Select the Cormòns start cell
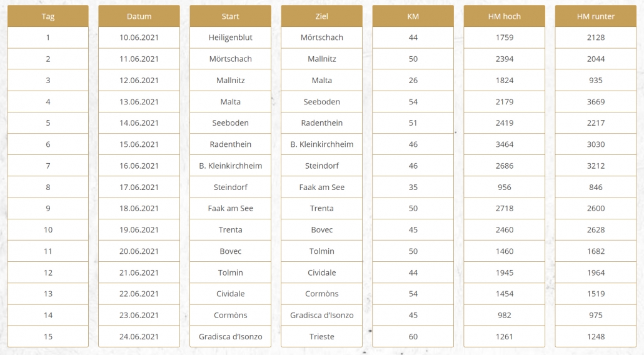The image size is (644, 355). tap(231, 315)
